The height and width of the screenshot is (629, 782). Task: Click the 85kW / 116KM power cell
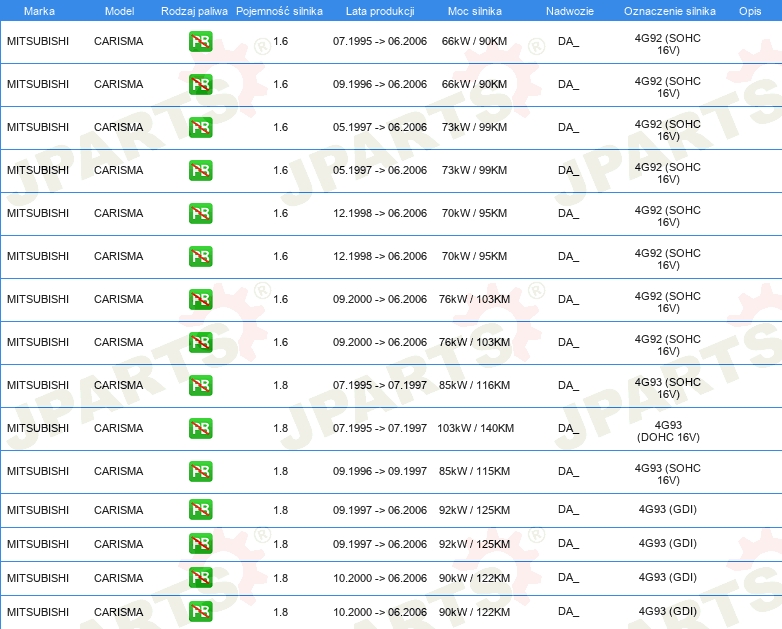[474, 386]
